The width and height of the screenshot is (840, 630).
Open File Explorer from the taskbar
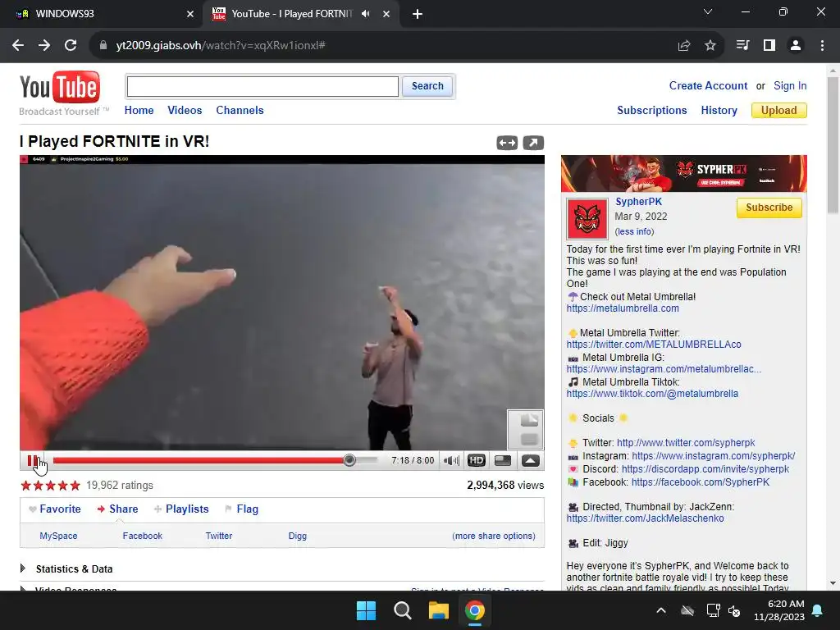438,610
